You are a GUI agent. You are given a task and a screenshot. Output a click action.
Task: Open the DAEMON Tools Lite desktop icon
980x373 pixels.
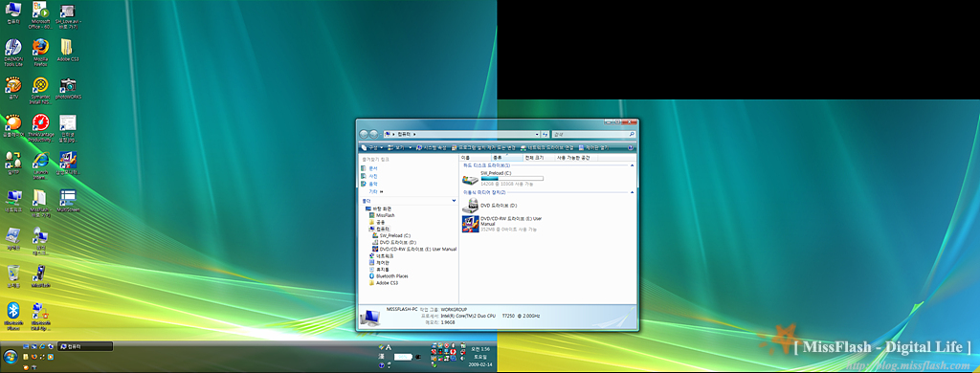click(x=13, y=52)
